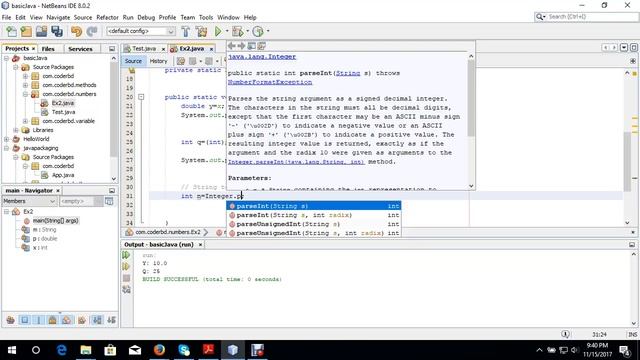Click the Build Project hammer icon
This screenshot has height=360, width=640.
(186, 31)
